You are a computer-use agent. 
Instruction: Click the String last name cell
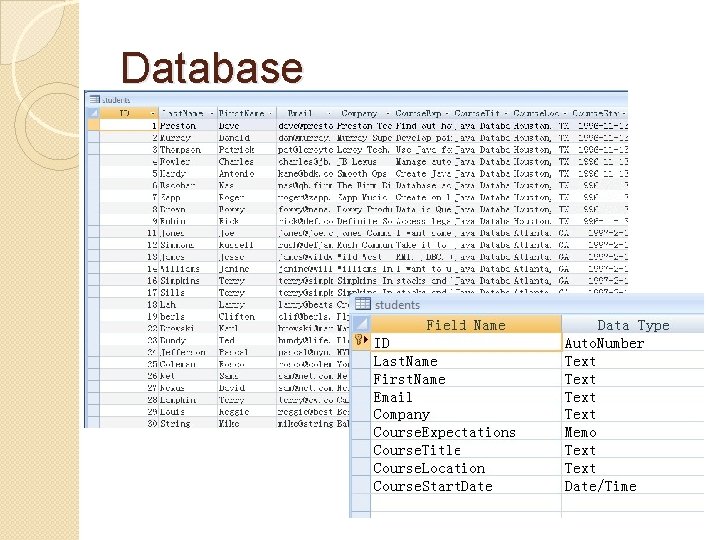[188, 423]
